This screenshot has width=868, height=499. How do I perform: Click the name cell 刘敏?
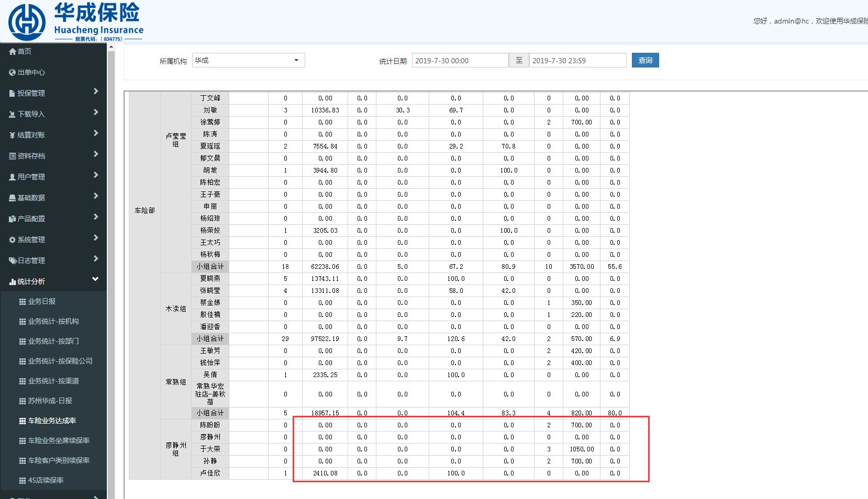210,110
